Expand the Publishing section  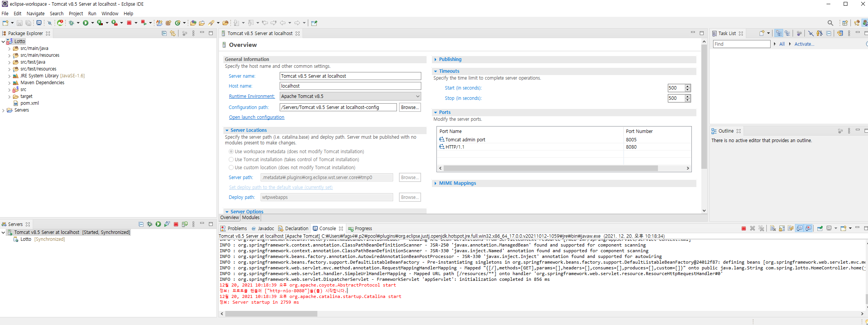pos(436,59)
